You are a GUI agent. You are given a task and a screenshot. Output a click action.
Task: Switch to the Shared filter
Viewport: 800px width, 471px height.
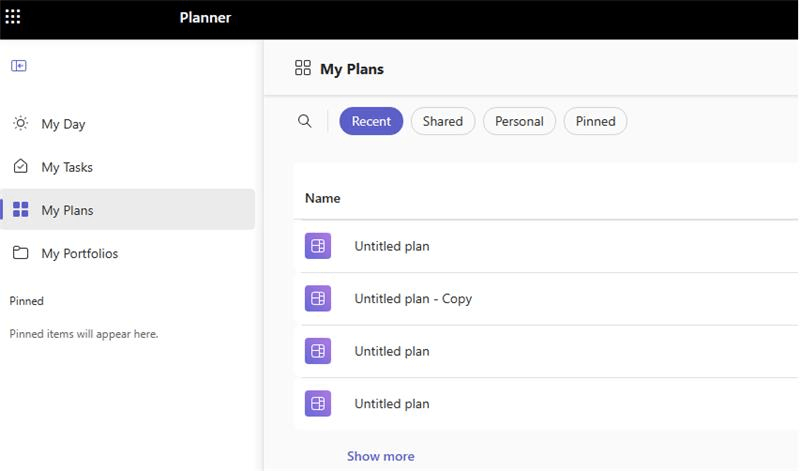[443, 121]
